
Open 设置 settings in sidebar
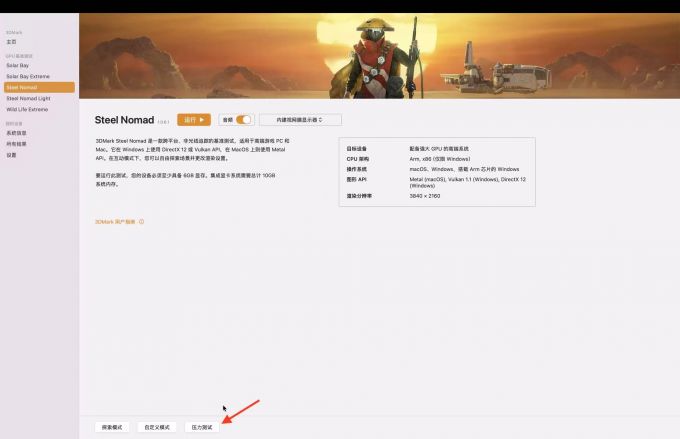pyautogui.click(x=12, y=155)
